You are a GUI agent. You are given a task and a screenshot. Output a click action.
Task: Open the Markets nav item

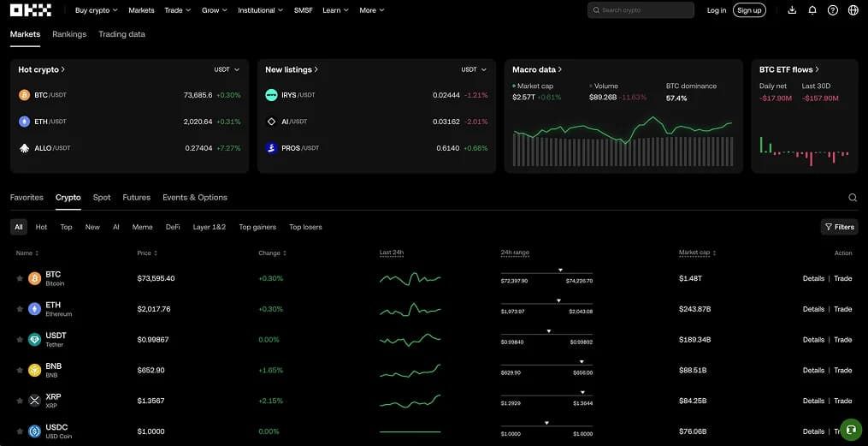[141, 10]
